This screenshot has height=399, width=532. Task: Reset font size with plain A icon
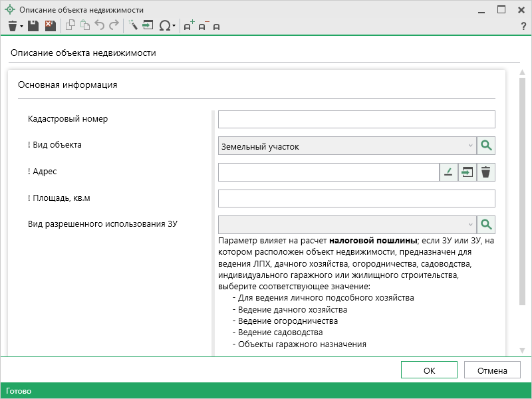pyautogui.click(x=217, y=26)
